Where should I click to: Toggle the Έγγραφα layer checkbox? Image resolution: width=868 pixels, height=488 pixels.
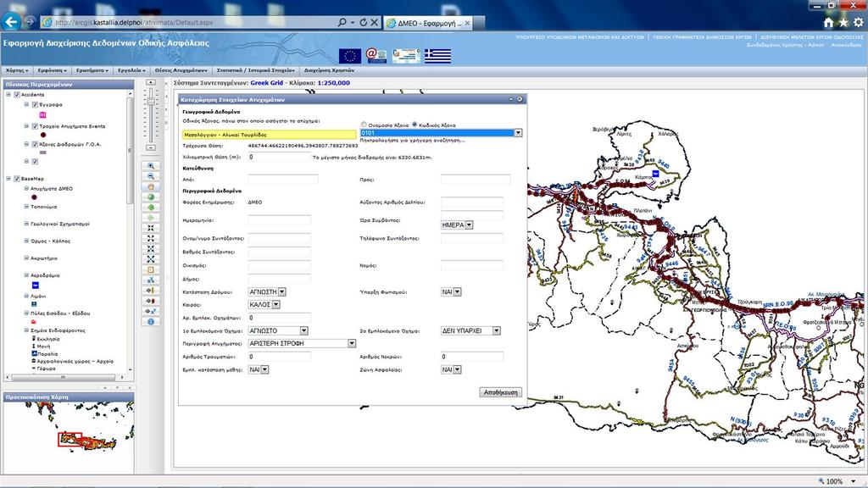coord(35,104)
